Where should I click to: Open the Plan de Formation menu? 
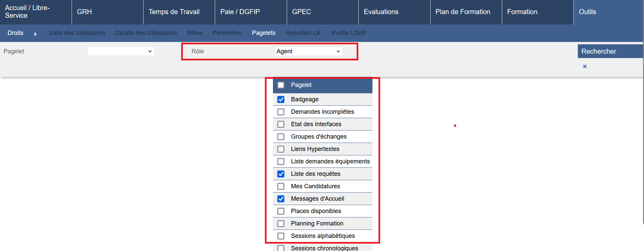coord(462,12)
